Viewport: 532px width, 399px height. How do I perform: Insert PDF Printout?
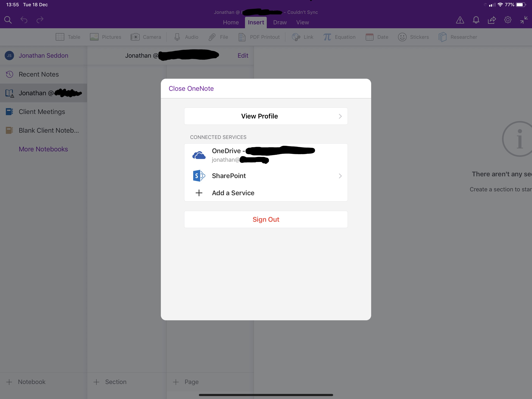tap(259, 37)
